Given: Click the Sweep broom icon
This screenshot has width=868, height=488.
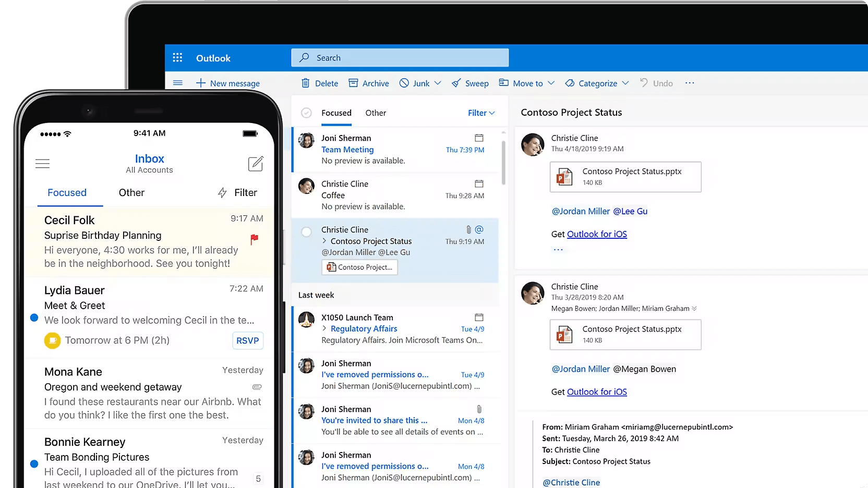Looking at the screenshot, I should pos(456,83).
